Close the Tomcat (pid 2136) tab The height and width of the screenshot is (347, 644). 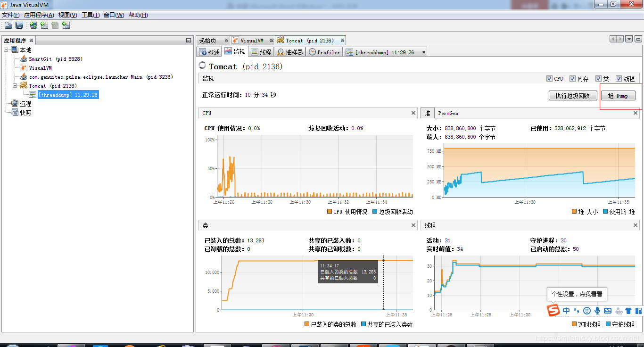coord(342,41)
